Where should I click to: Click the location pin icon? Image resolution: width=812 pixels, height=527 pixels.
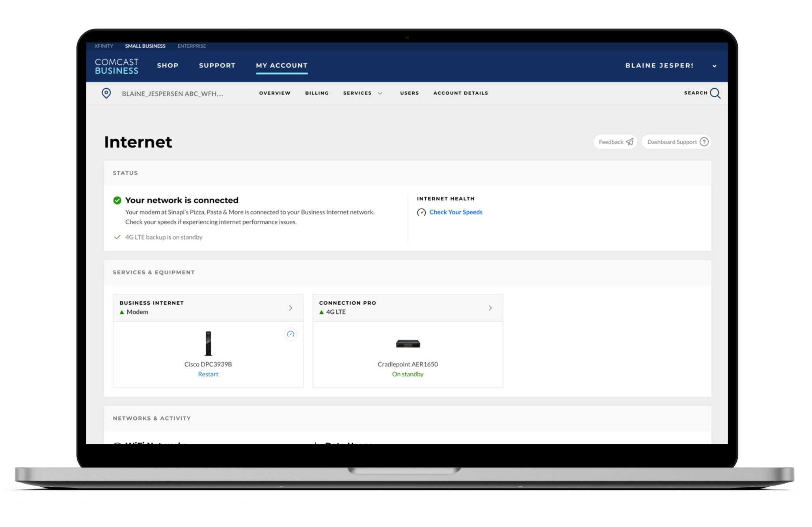106,93
